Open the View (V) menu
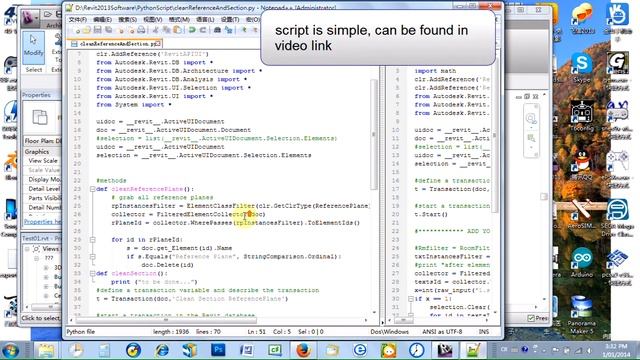Screen dimensions: 640x360 153,19
